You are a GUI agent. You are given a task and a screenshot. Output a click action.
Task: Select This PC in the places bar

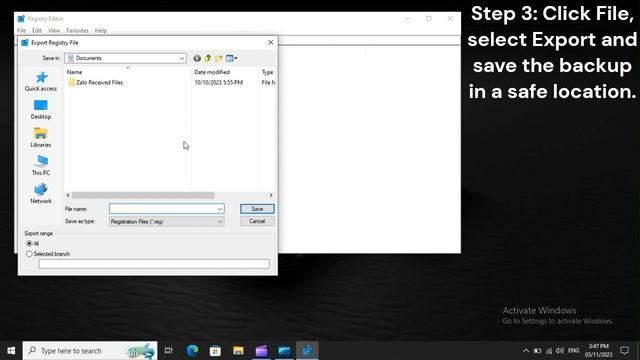click(x=41, y=165)
